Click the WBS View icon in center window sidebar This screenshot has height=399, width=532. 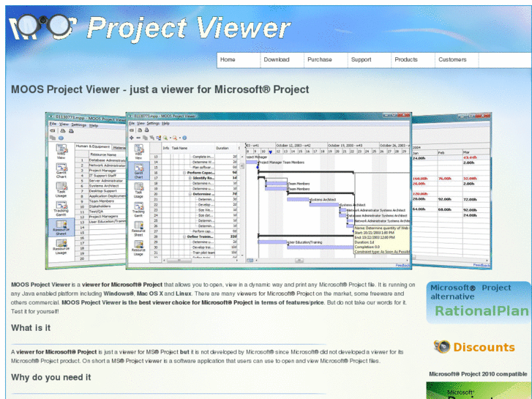(x=138, y=152)
